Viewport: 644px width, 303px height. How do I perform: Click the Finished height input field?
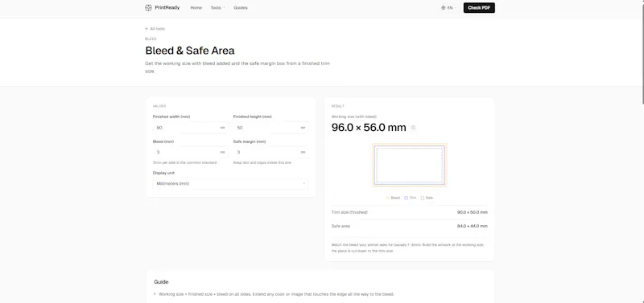[270, 128]
